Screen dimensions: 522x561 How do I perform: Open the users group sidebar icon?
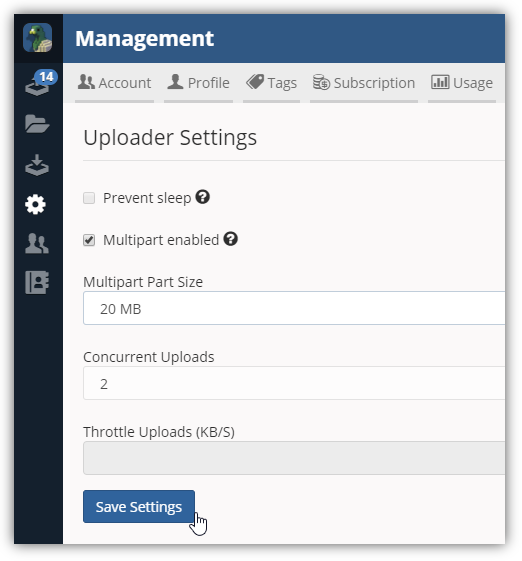[37, 244]
